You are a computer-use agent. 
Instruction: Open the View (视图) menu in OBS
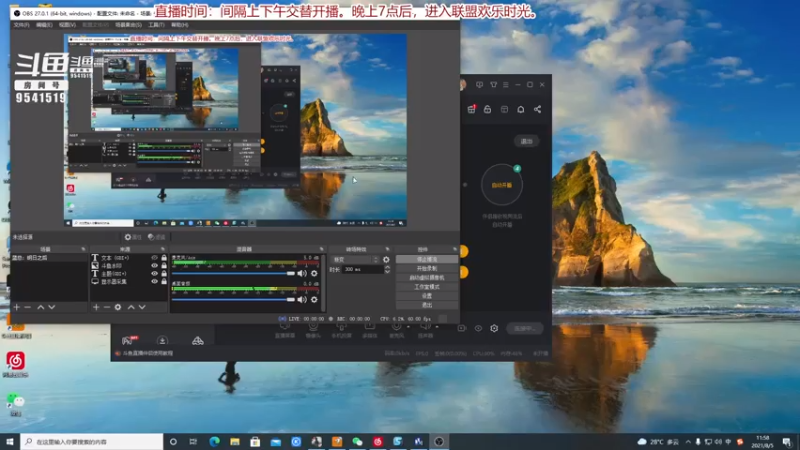click(x=67, y=24)
